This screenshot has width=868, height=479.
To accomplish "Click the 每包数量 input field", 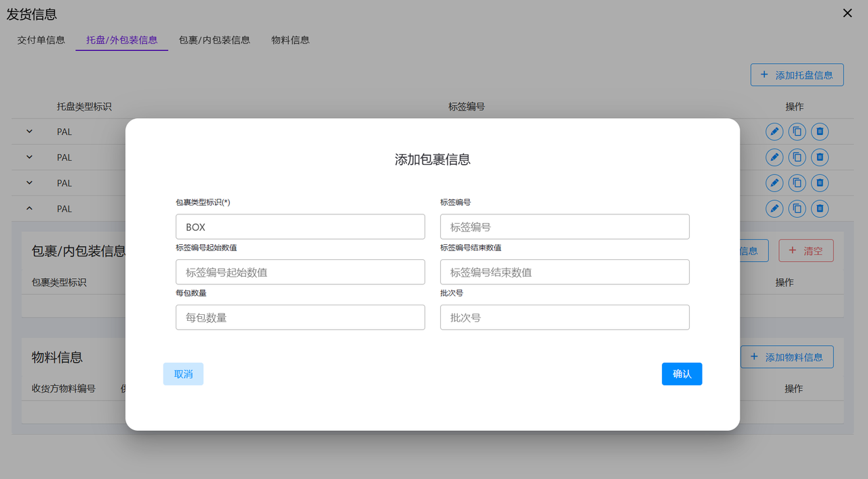I will pos(300,318).
